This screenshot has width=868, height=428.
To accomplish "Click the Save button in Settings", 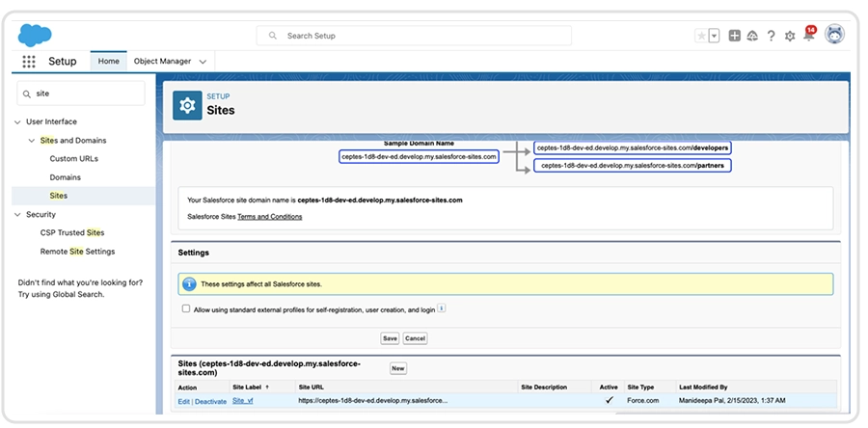I will pyautogui.click(x=390, y=338).
